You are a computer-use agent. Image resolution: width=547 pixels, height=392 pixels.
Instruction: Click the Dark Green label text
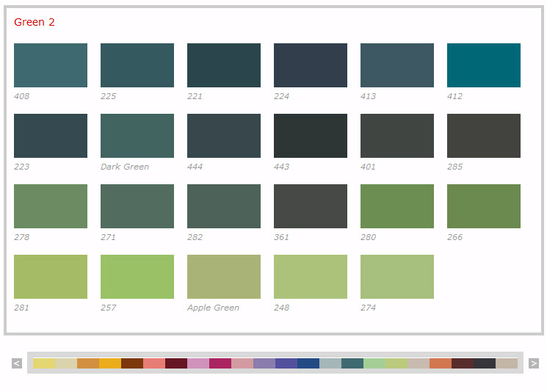click(125, 167)
